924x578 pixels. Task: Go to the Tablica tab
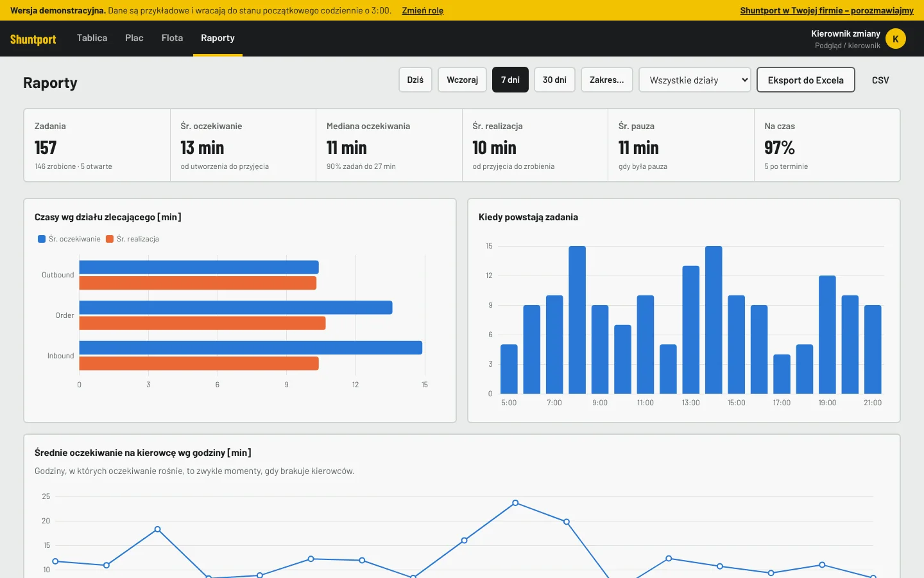tap(92, 38)
